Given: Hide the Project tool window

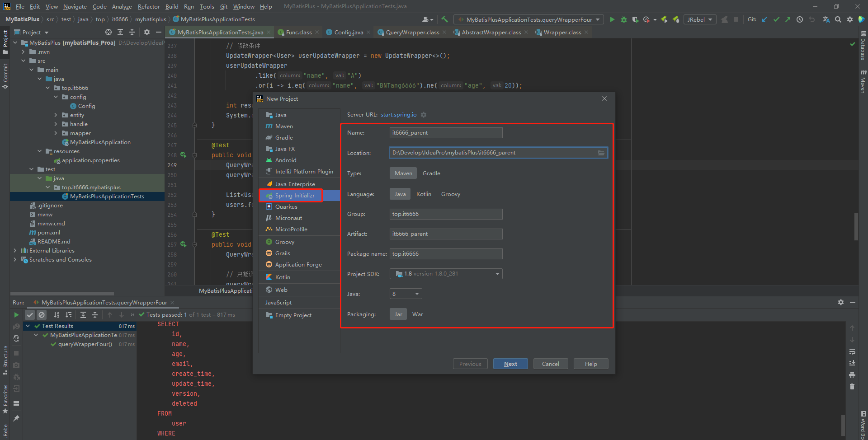Looking at the screenshot, I should 159,32.
